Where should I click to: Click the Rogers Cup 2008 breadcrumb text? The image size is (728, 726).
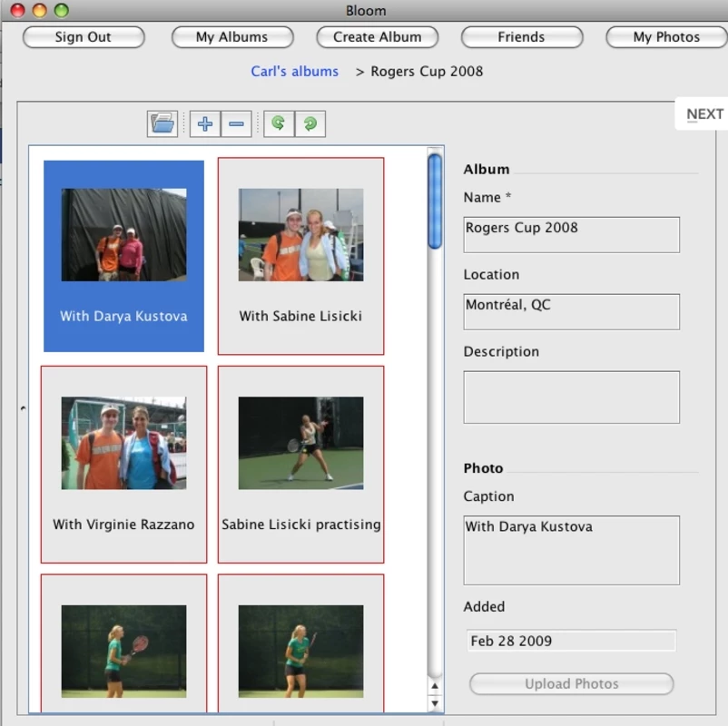[x=427, y=72]
